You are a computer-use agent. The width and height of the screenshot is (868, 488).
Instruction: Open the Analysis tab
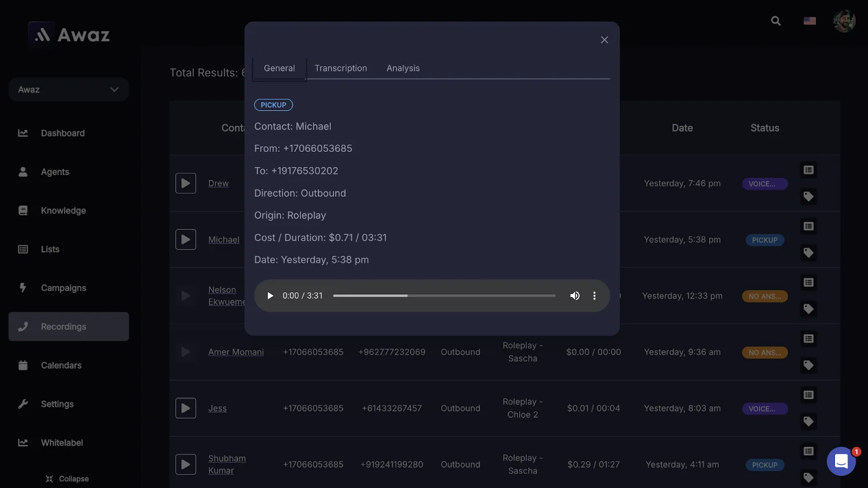pyautogui.click(x=403, y=68)
